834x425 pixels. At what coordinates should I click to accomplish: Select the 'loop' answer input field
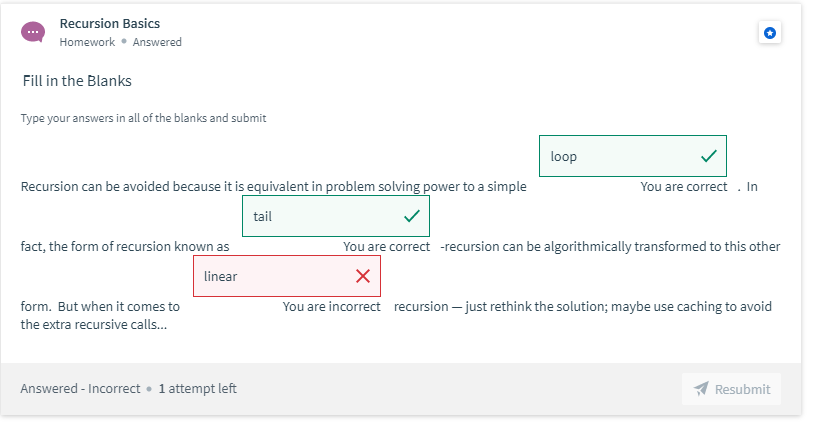pyautogui.click(x=632, y=156)
